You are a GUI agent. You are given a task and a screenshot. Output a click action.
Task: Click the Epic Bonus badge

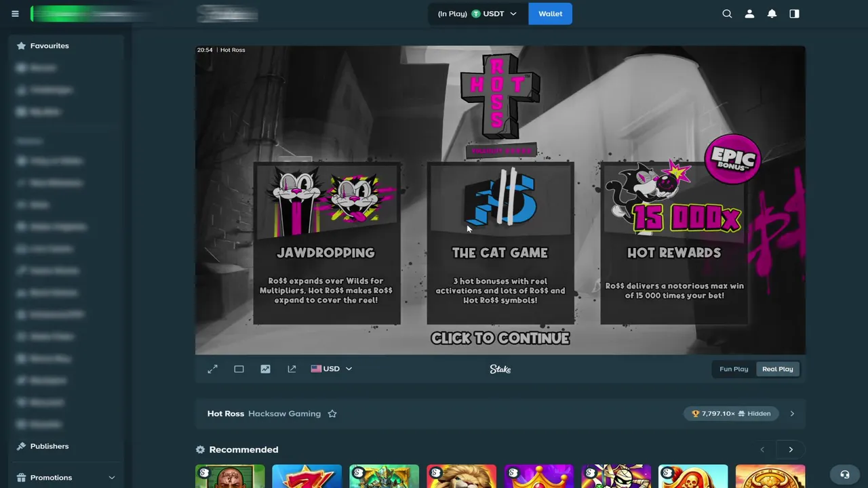point(732,159)
